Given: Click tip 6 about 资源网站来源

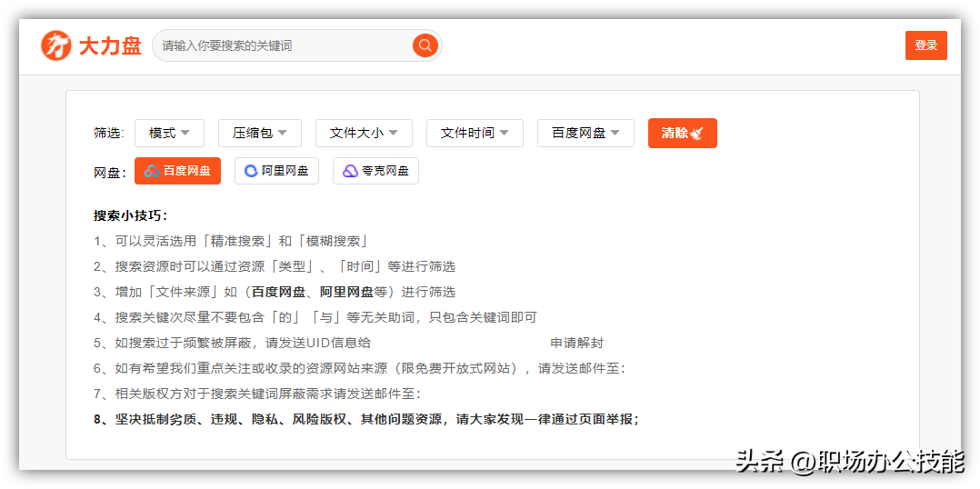Looking at the screenshot, I should click(360, 368).
